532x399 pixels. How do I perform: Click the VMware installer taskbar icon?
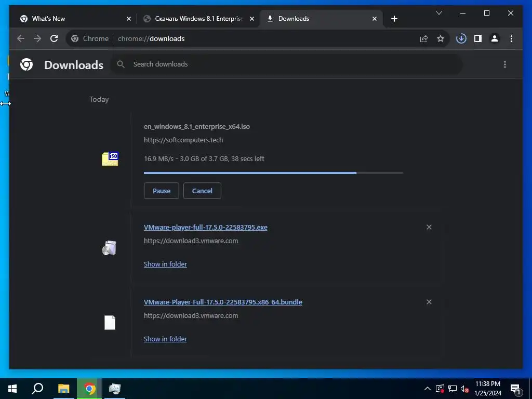tap(115, 389)
